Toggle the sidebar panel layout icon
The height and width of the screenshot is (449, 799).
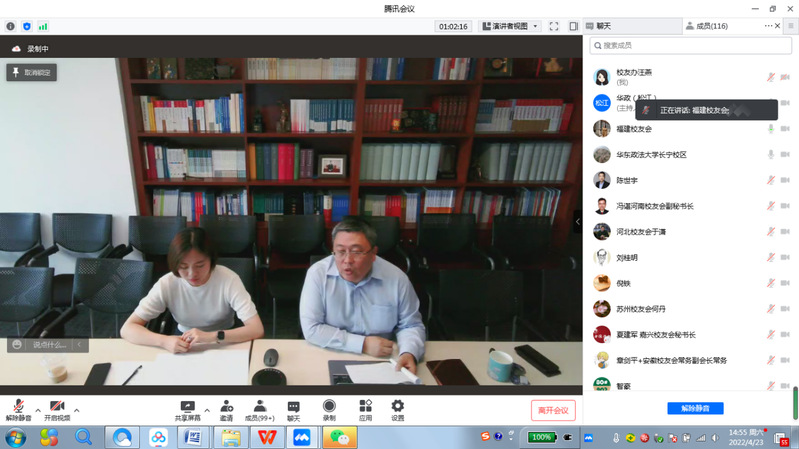pyautogui.click(x=573, y=26)
